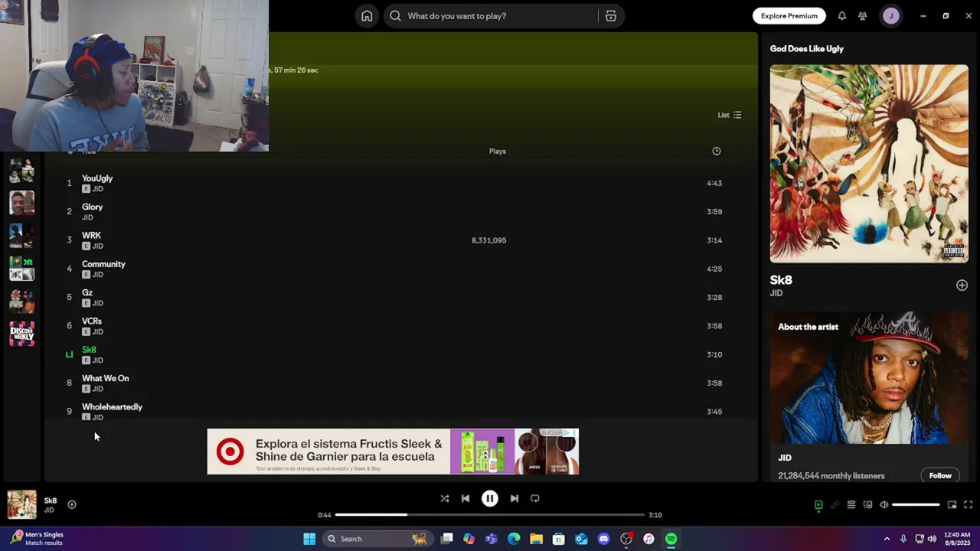Open JID artist link under Community
The image size is (980, 551).
pyautogui.click(x=97, y=275)
